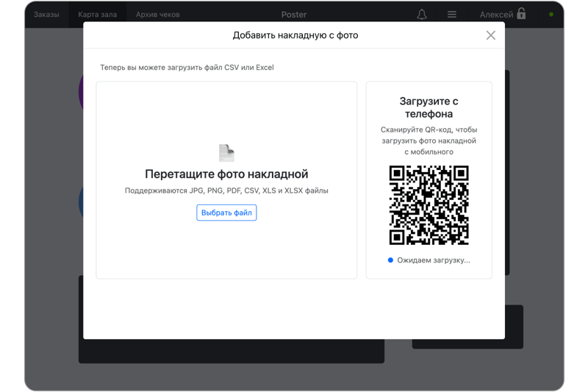
Task: Click the Поддерживаются JPG, PNG, PDF text line
Action: pyautogui.click(x=226, y=190)
